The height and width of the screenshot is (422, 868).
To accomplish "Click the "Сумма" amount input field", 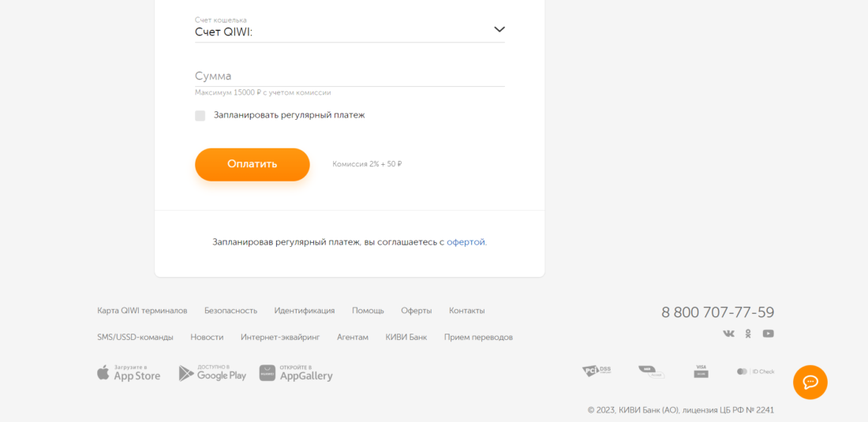I will click(350, 76).
